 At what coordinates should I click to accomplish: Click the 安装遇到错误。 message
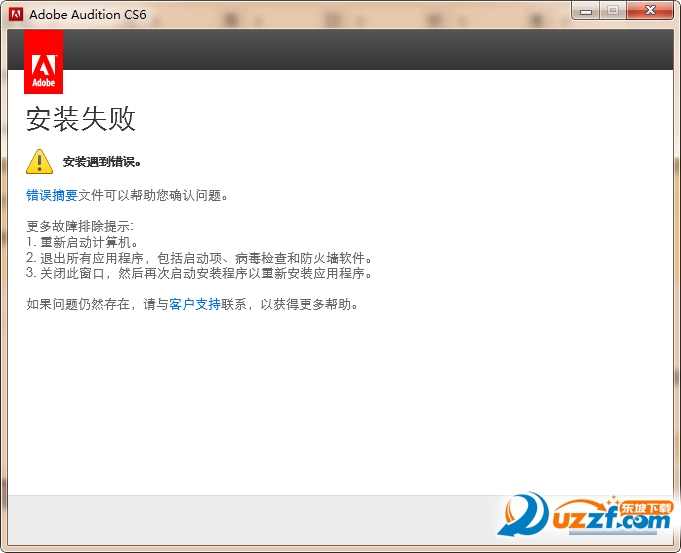[x=102, y=162]
